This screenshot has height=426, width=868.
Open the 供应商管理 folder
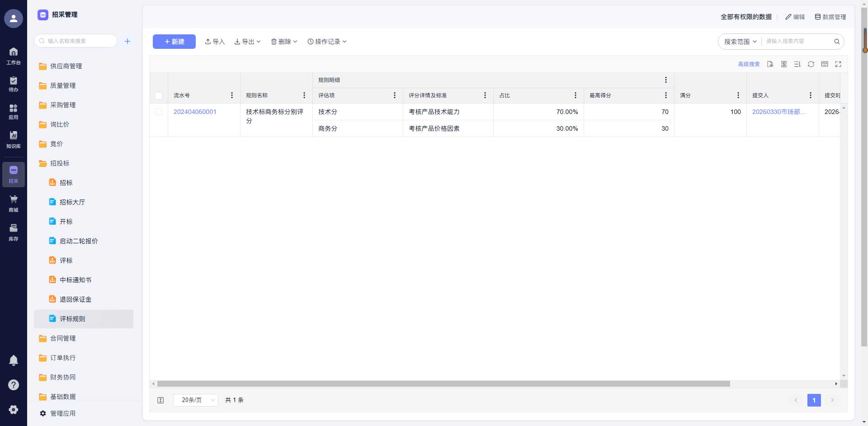tap(66, 66)
